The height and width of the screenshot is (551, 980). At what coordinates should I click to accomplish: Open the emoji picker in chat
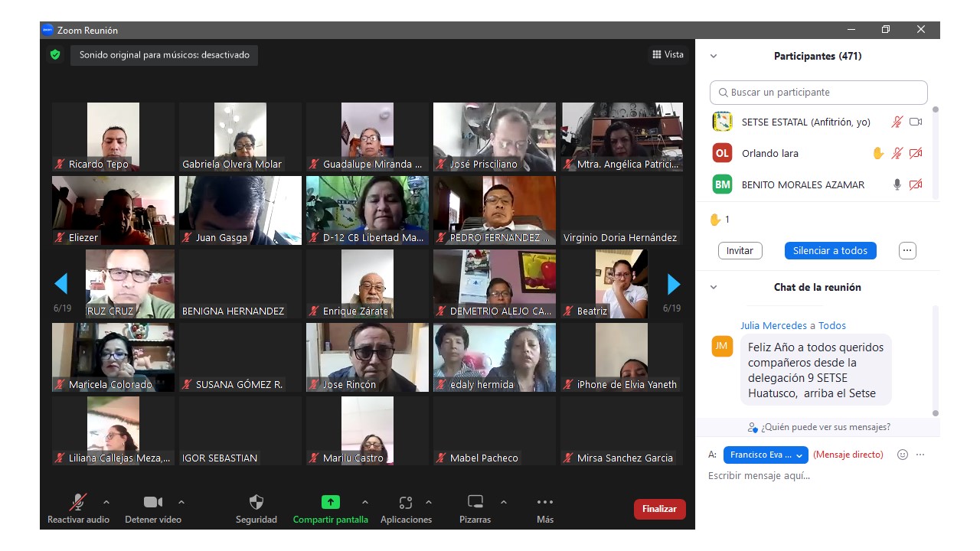(903, 455)
